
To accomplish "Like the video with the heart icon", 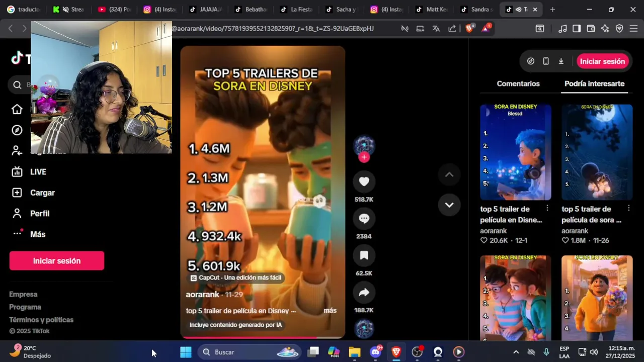I will 364,182.
